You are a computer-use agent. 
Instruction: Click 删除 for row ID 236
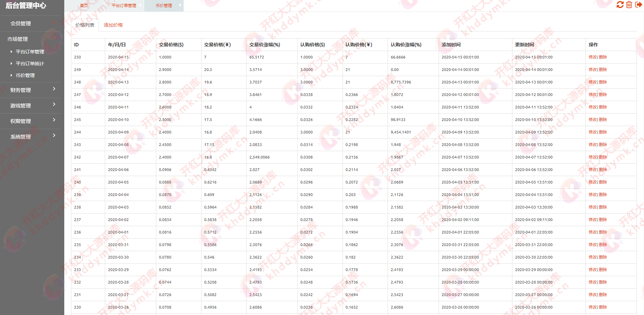[603, 232]
